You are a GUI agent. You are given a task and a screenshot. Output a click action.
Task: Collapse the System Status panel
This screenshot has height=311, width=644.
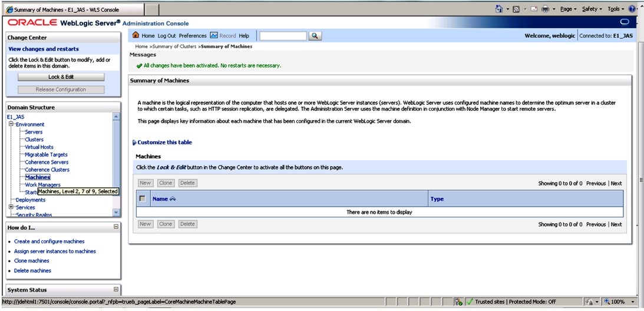[x=116, y=289]
